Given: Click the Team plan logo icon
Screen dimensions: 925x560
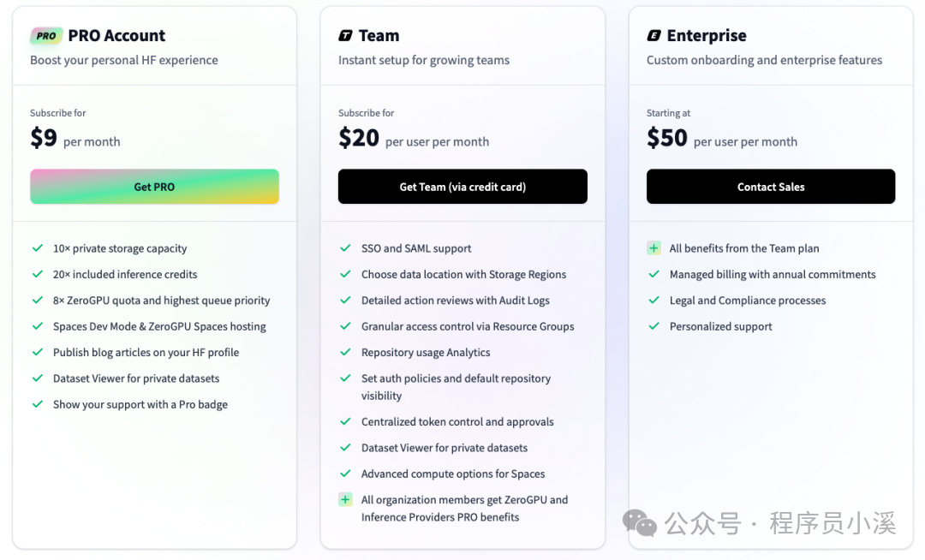Looking at the screenshot, I should pos(345,36).
